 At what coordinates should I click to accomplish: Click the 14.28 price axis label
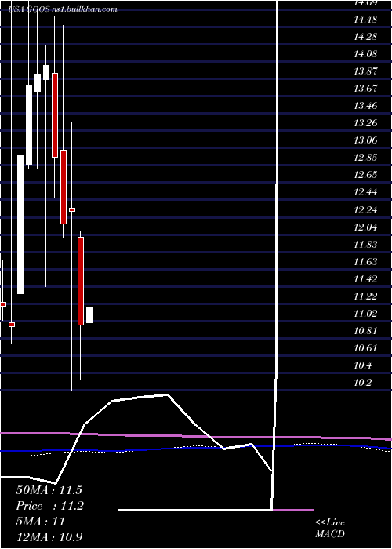click(365, 37)
